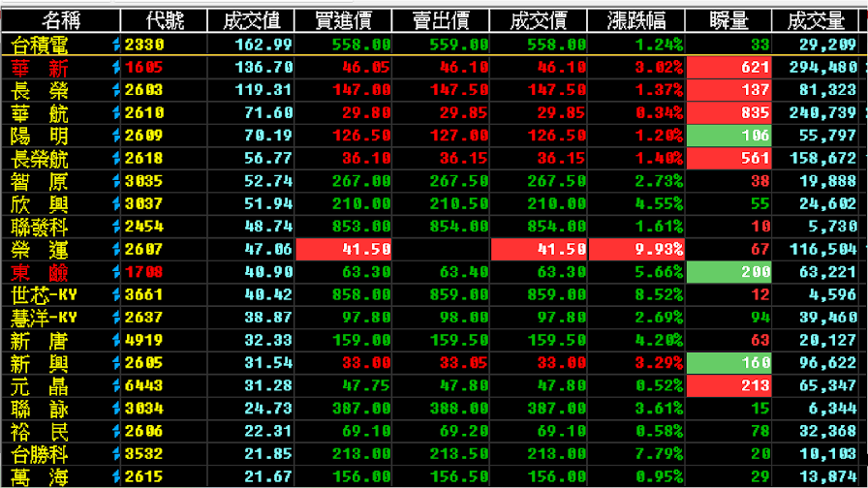Click the 13,874 volume value

coord(828,476)
